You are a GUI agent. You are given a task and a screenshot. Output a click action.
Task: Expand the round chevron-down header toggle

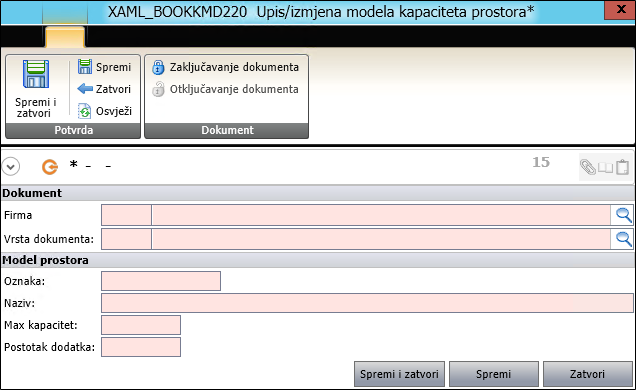click(x=11, y=167)
